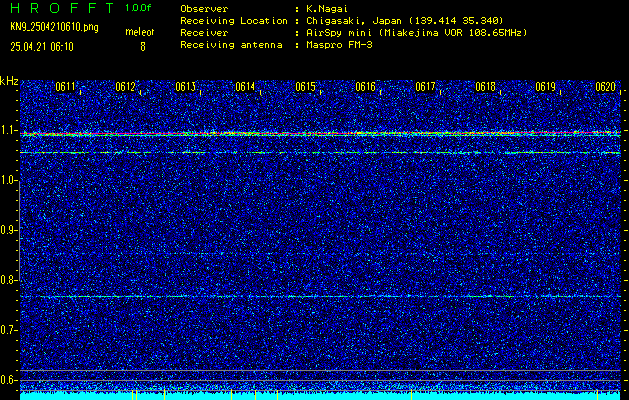The width and height of the screenshot is (629, 400).
Task: Select observer name K.Nagai
Action: [326, 8]
